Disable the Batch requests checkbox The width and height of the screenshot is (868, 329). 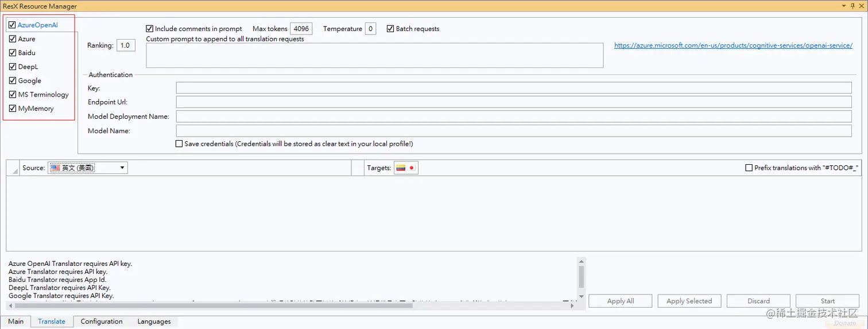click(x=390, y=29)
